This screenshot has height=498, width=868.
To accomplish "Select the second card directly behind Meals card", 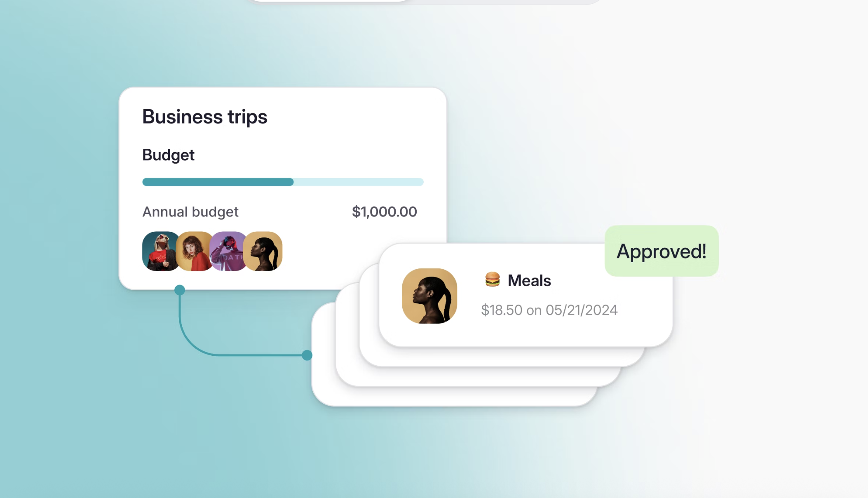I will [x=495, y=357].
